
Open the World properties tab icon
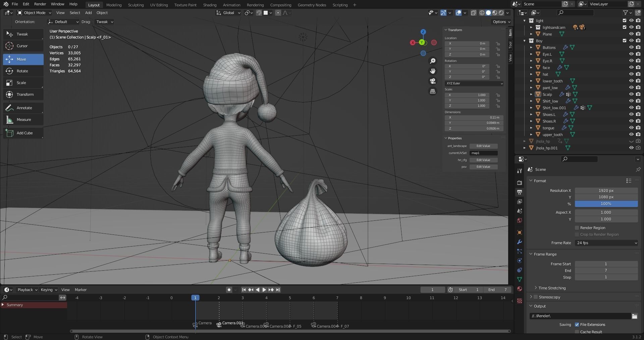[520, 220]
